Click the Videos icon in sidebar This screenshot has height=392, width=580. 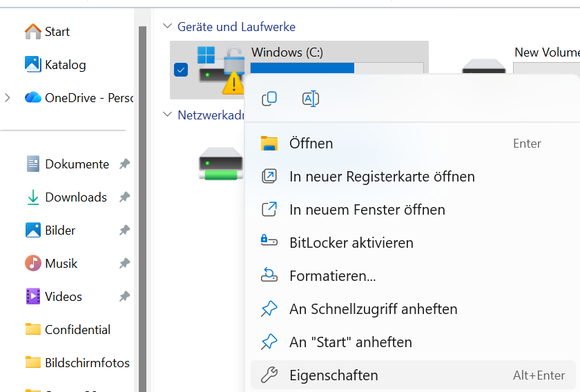pyautogui.click(x=32, y=297)
